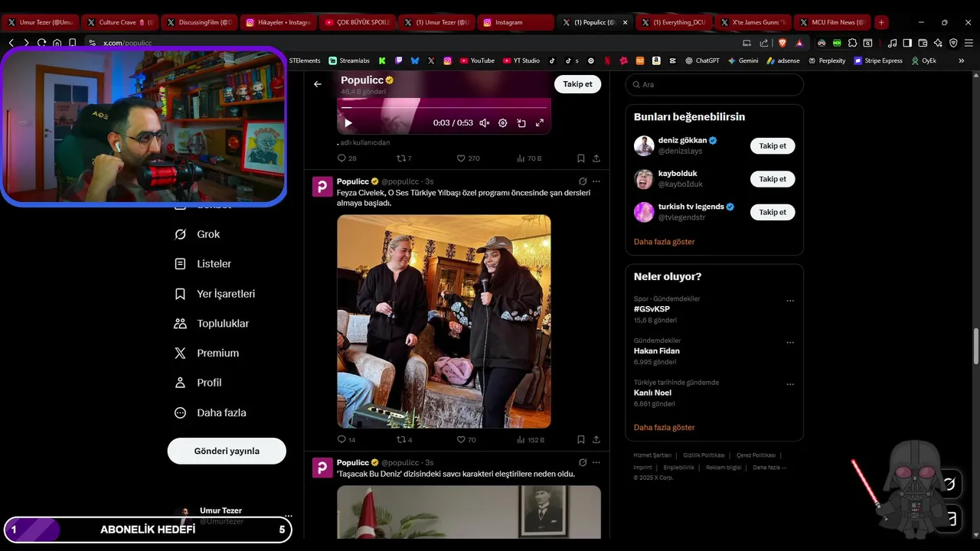
Task: Unmute the video sound
Action: (x=484, y=122)
